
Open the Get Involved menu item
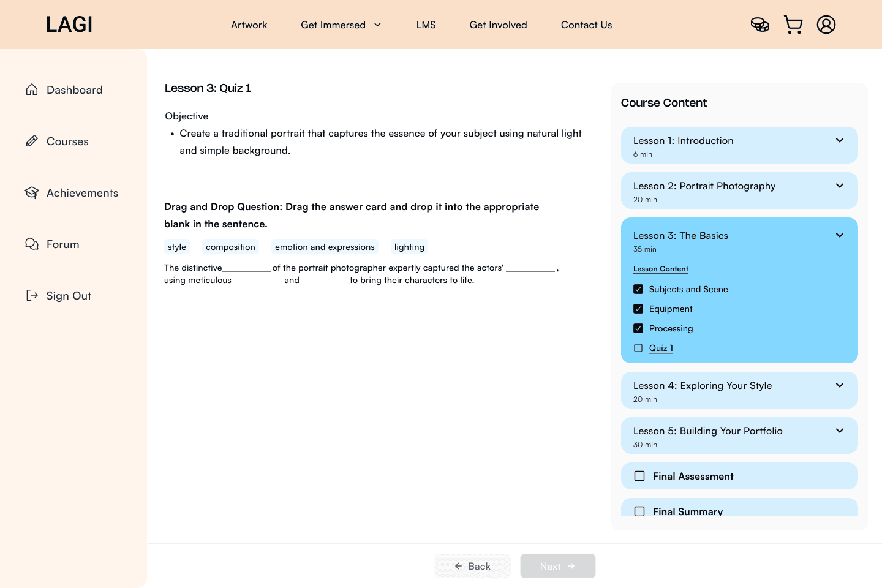498,24
